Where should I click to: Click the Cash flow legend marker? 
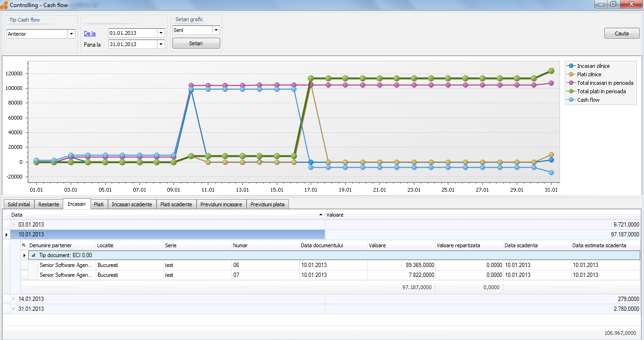(x=571, y=100)
